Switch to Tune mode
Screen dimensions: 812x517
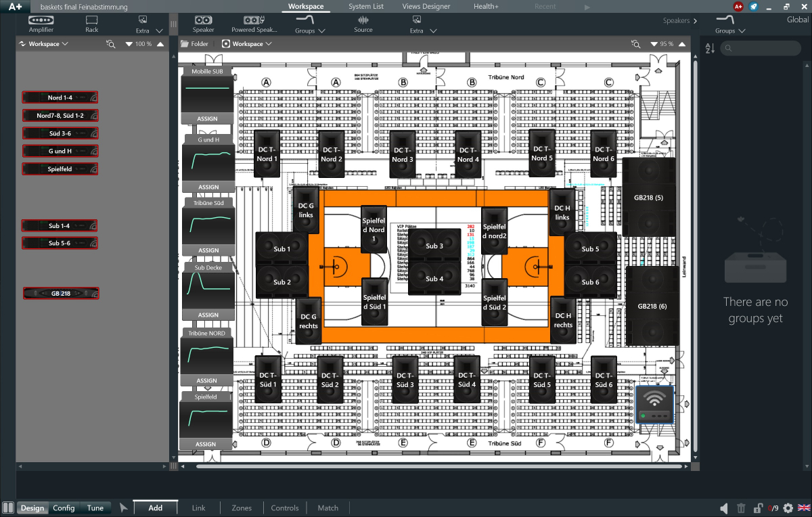point(95,508)
